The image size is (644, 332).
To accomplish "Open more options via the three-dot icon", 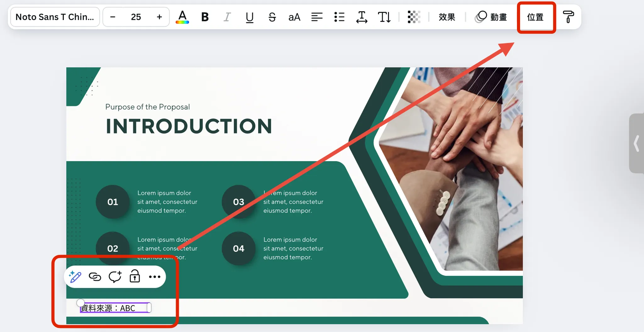I will (x=155, y=277).
